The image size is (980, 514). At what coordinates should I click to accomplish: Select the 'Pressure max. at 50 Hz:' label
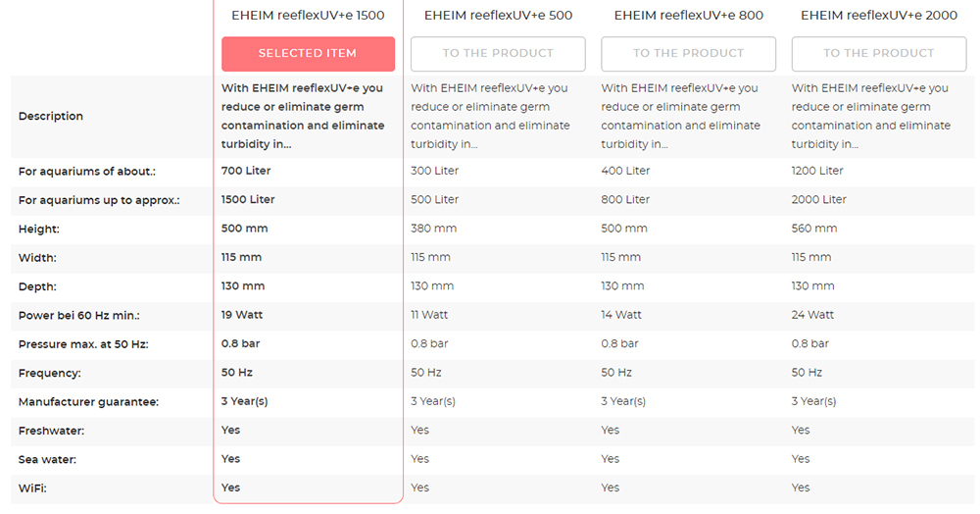coord(83,344)
